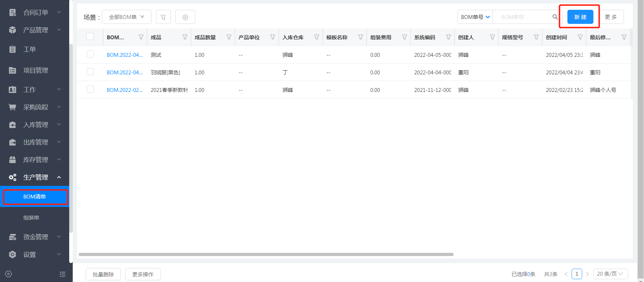Open the BOM link for 测试
Screen dimensions: 644x282
pyautogui.click(x=125, y=55)
